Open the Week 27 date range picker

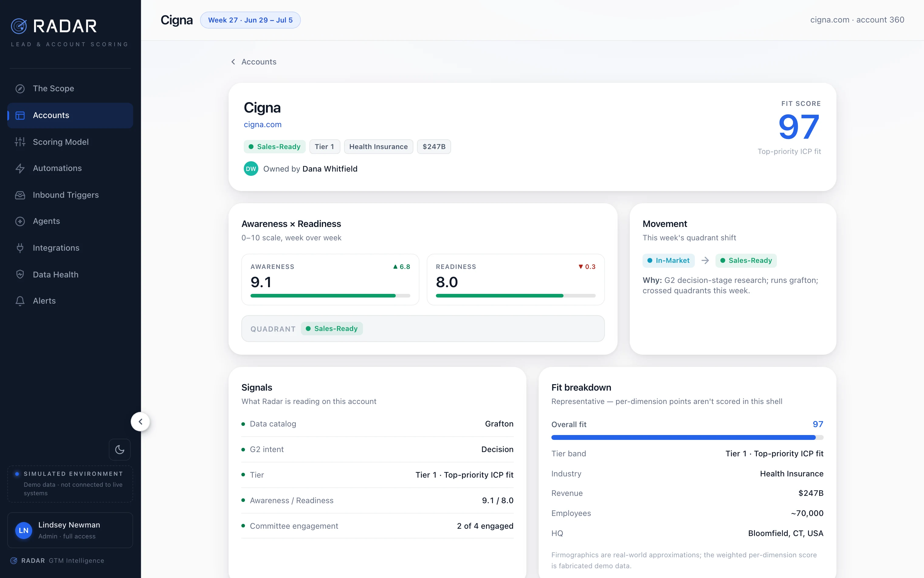click(x=250, y=20)
